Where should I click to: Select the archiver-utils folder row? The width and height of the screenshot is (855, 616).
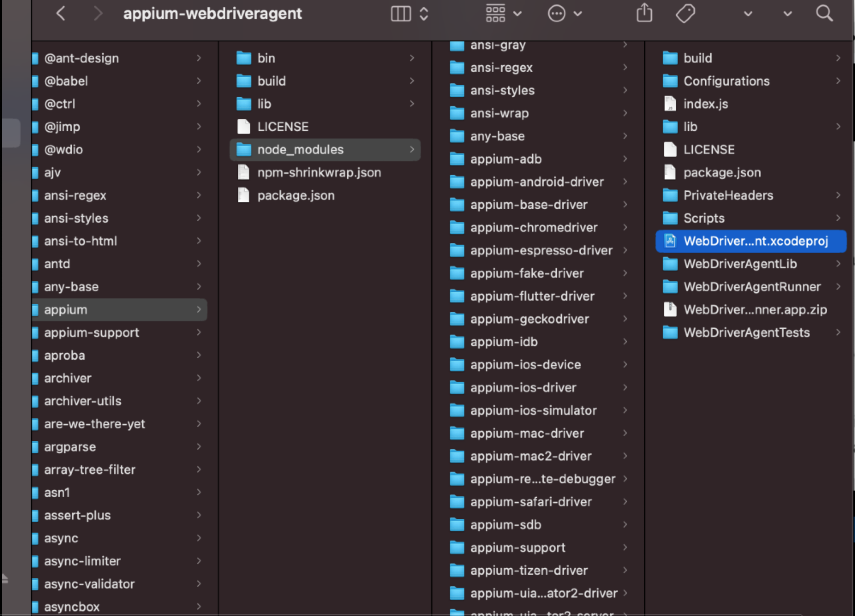tap(120, 401)
